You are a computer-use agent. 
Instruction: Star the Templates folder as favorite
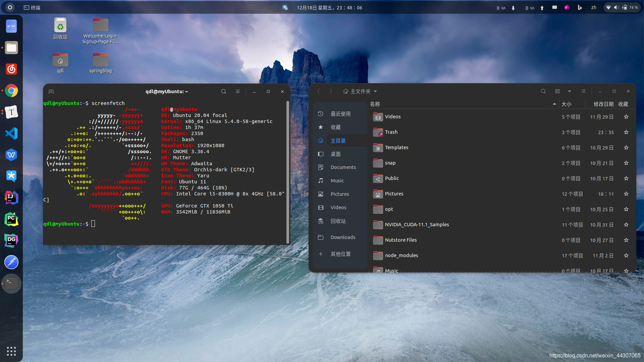[626, 147]
